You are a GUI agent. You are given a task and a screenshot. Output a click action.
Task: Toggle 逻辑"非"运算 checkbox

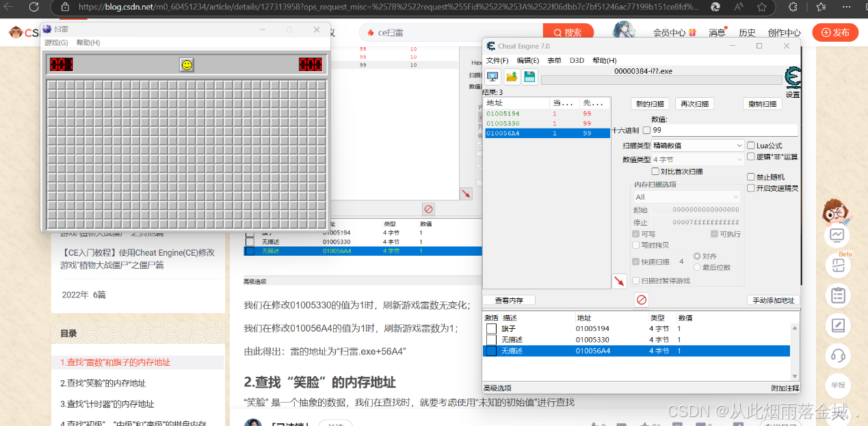(x=751, y=157)
